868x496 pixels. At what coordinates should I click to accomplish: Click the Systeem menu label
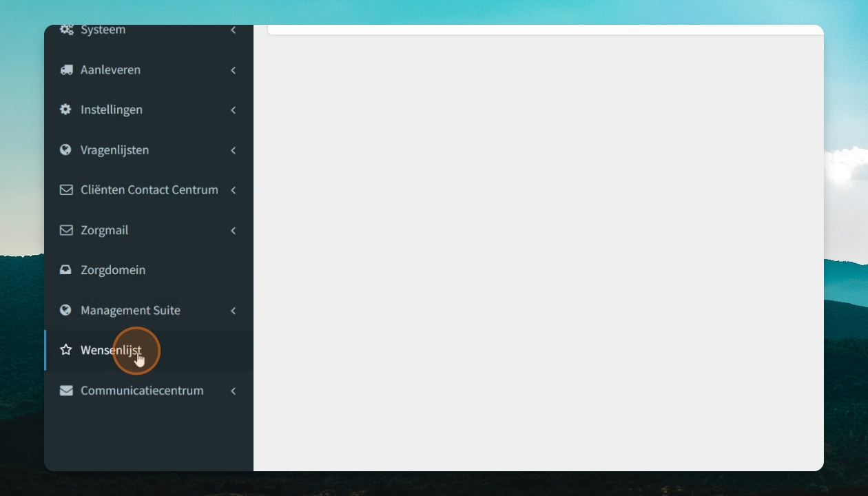tap(103, 30)
